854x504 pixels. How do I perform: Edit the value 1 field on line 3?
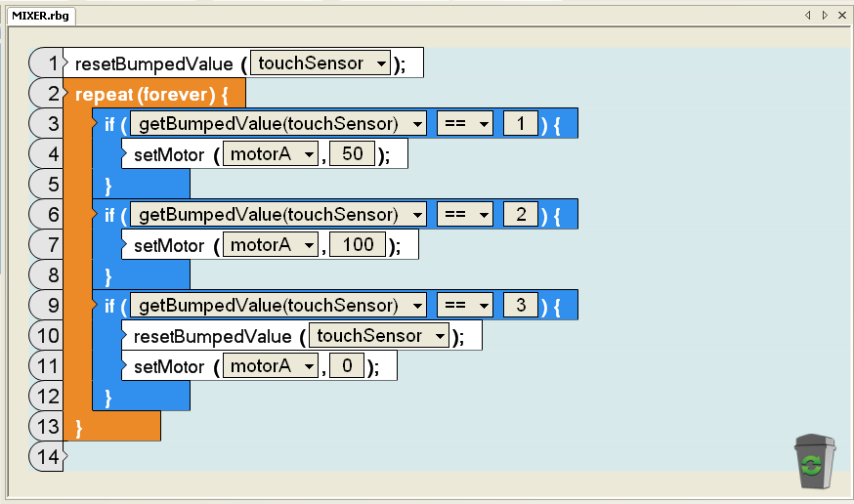click(521, 123)
